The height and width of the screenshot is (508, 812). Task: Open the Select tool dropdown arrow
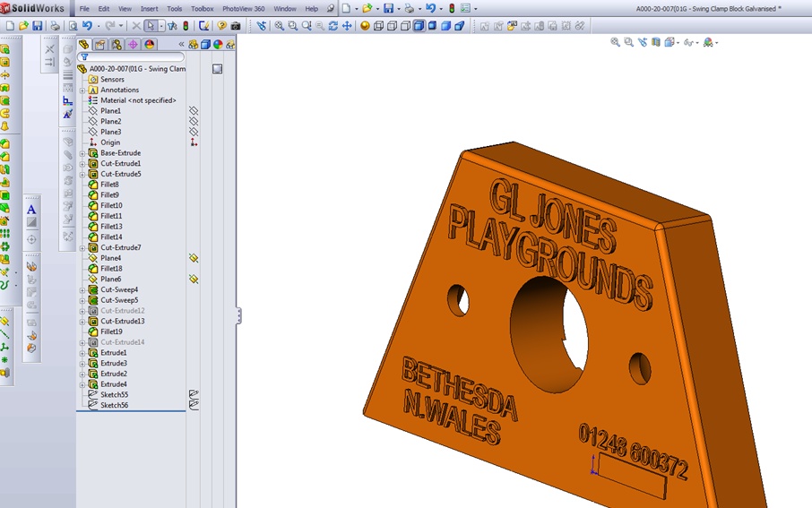161,25
